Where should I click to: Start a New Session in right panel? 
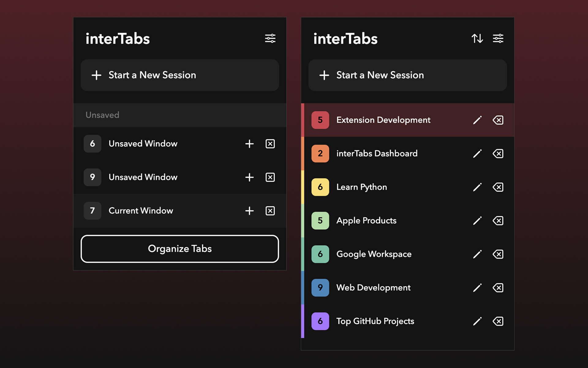(x=407, y=75)
